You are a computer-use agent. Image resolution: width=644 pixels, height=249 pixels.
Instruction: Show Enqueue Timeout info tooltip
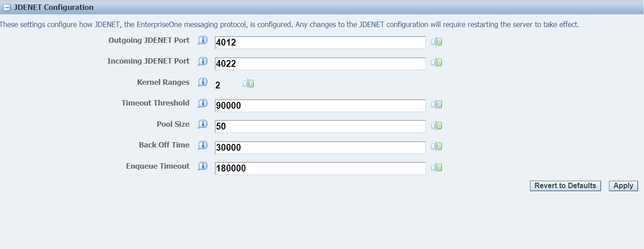click(203, 166)
